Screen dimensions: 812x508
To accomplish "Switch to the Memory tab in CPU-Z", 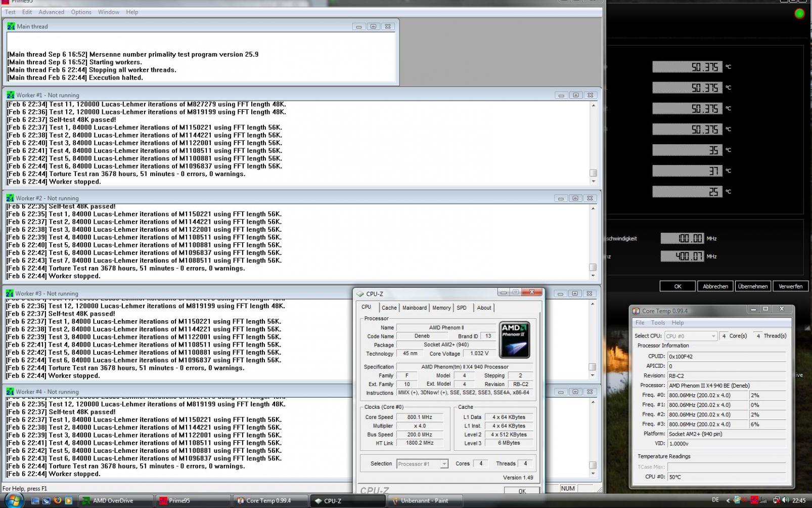I will tap(441, 308).
